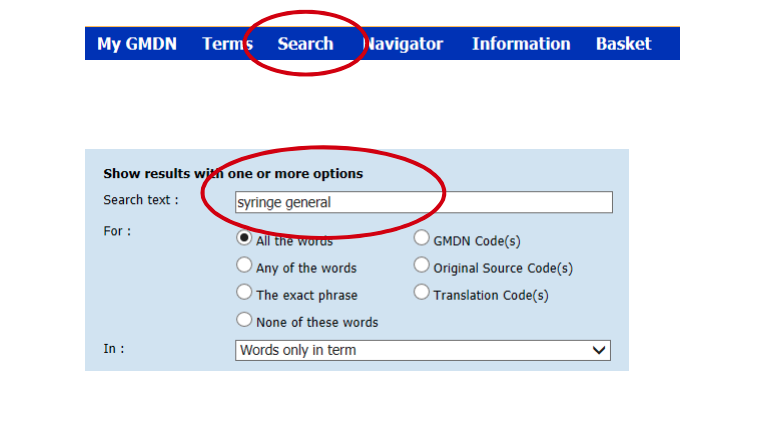Screen dimensions: 757x422
Task: Click the 'In :' label
Action: pyautogui.click(x=112, y=349)
